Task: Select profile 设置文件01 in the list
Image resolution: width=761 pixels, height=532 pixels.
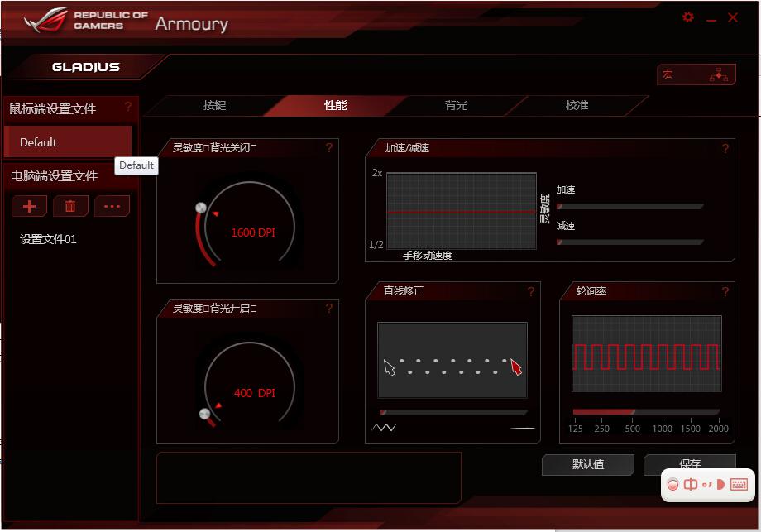Action: [48, 240]
